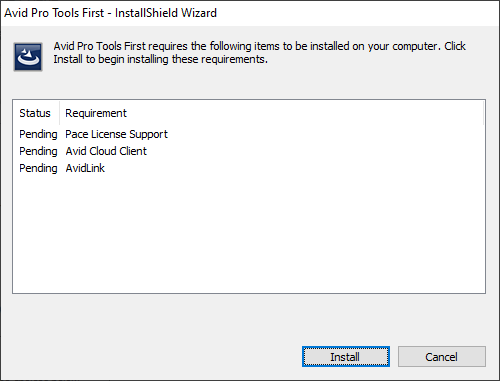Viewport: 500px width, 381px height.
Task: Click Pending status of Avid Cloud Client
Action: coord(38,151)
